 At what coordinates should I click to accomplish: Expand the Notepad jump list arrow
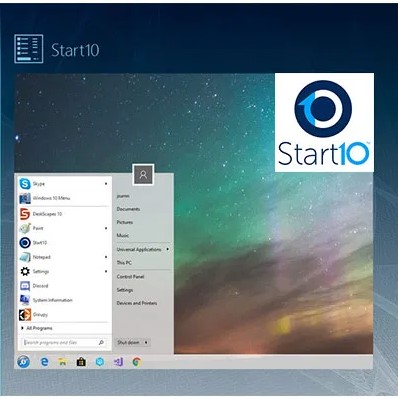pos(106,257)
